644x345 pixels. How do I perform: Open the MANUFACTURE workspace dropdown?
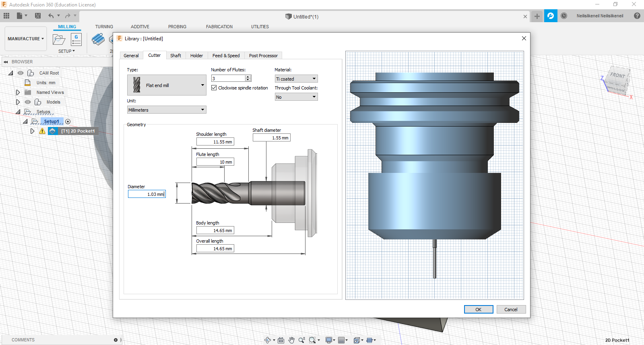(26, 39)
